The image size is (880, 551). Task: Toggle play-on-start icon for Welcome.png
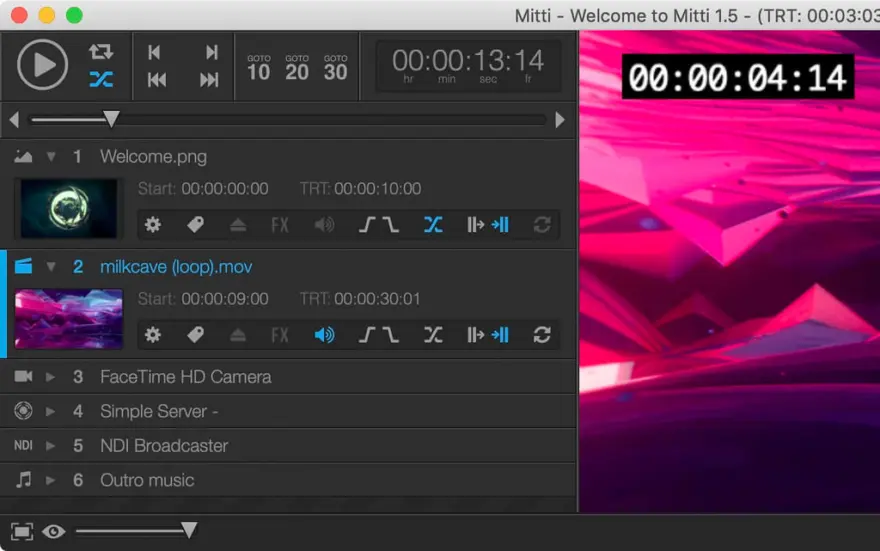[x=475, y=225]
